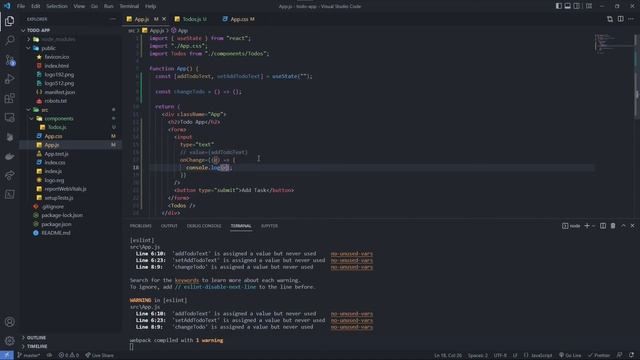Toggle the secondary side bar visibility
The height and width of the screenshot is (360, 640).
tap(576, 6)
